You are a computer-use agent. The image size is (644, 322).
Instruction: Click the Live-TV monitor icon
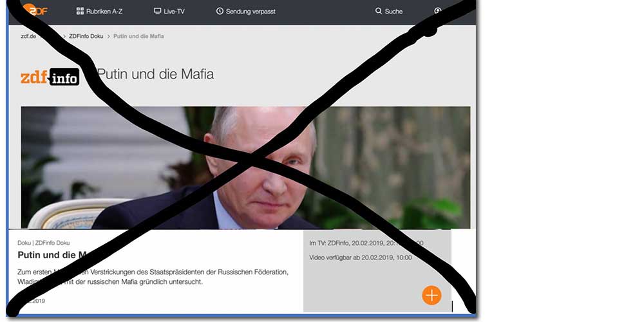pos(157,11)
